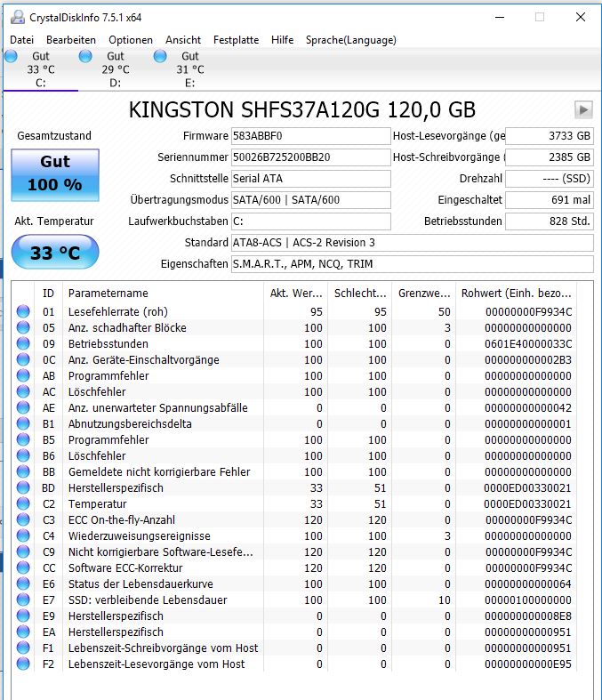Screen dimensions: 602x700
Task: Click the Seriennummer field 50026B725200BB20
Action: [x=310, y=157]
